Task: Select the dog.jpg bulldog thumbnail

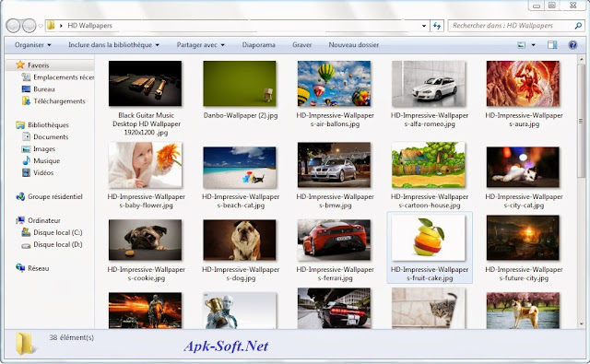Action: click(x=240, y=240)
